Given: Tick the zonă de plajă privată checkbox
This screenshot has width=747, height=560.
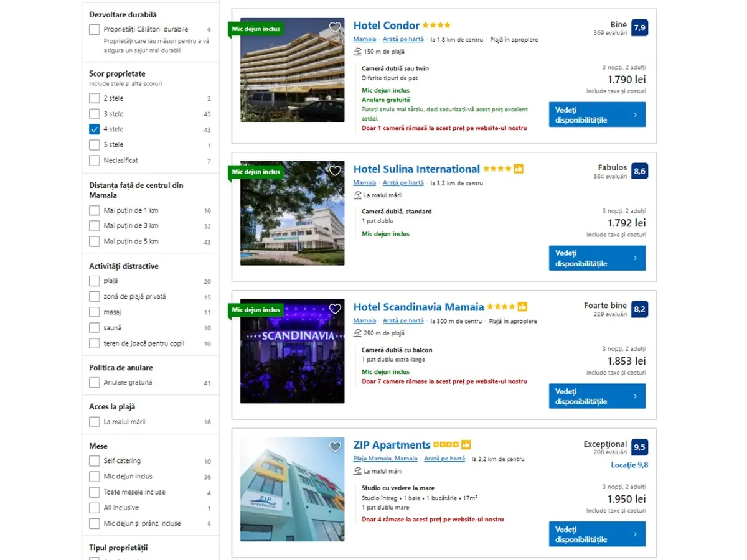Looking at the screenshot, I should [95, 297].
